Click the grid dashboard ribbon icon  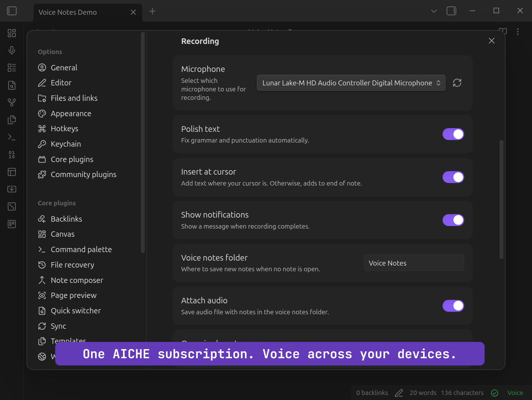[x=12, y=33]
